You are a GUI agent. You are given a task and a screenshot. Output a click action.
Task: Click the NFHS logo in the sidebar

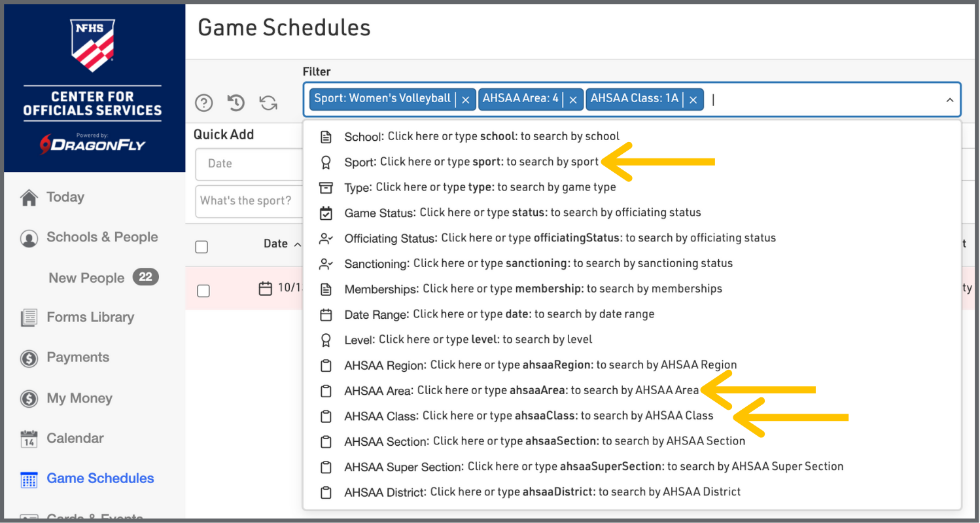coord(92,45)
